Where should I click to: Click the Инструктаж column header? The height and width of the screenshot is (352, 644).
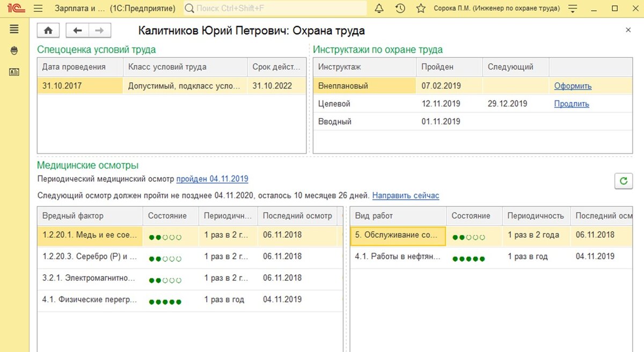click(x=365, y=67)
